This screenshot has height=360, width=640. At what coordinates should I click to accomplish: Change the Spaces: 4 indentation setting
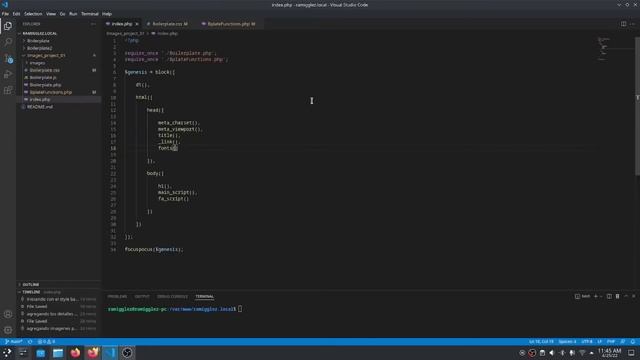[567, 342]
